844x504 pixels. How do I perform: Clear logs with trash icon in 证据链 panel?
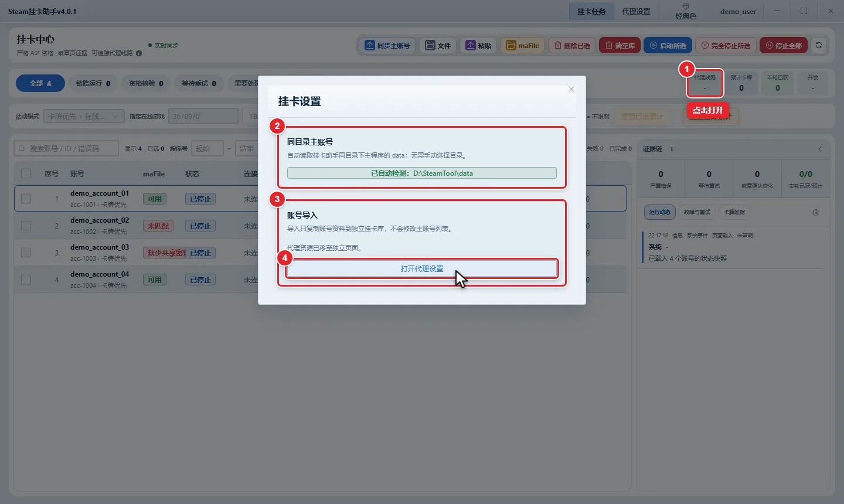816,212
